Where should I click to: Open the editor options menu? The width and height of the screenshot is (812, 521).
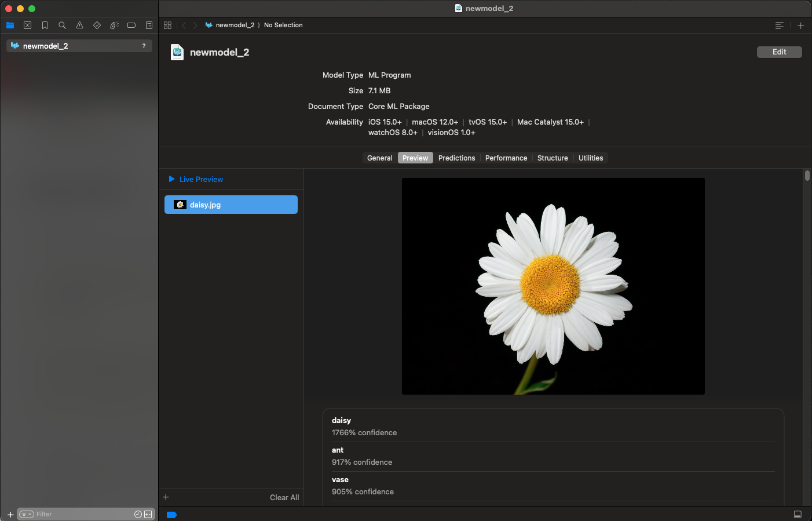[779, 25]
